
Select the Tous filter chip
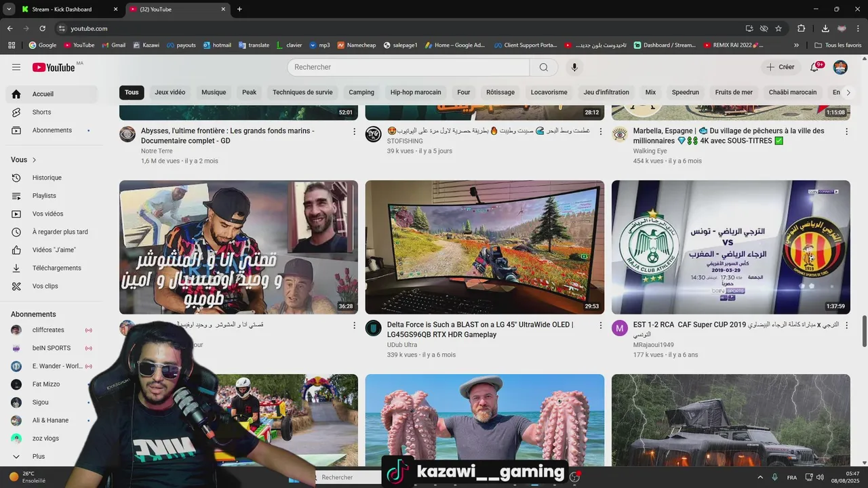pos(132,92)
